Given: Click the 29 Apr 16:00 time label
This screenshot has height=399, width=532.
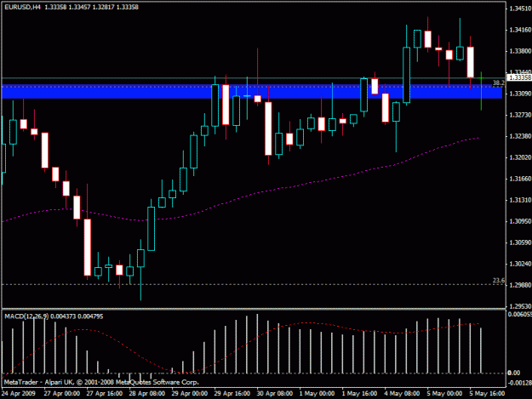Looking at the screenshot, I should point(232,394).
